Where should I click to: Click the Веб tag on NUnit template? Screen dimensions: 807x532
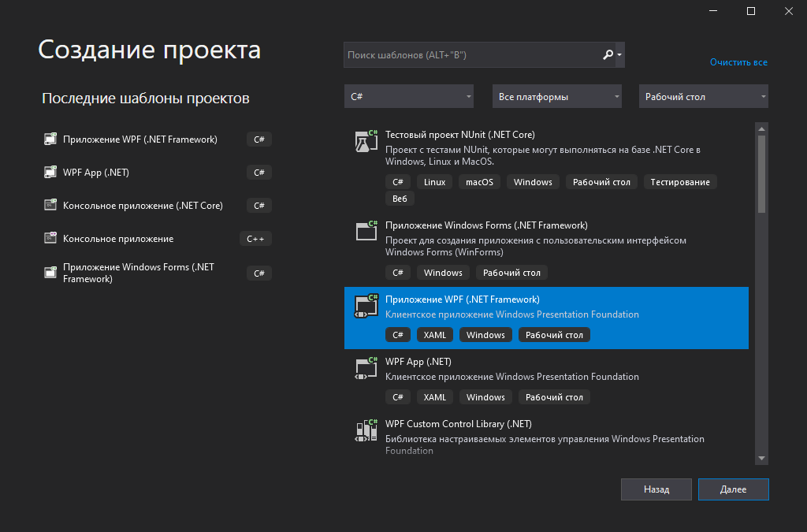pyautogui.click(x=400, y=199)
